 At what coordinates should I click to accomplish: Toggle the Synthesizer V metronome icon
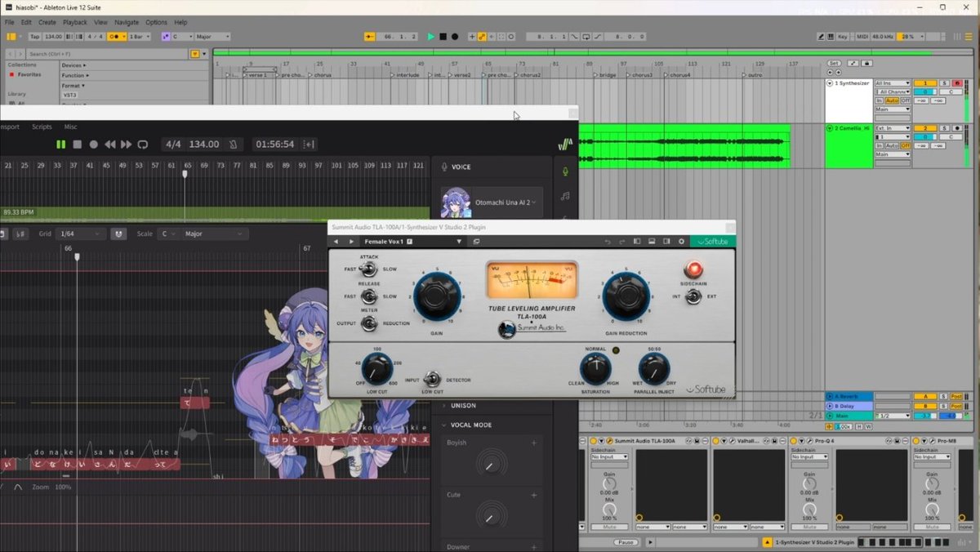click(233, 145)
